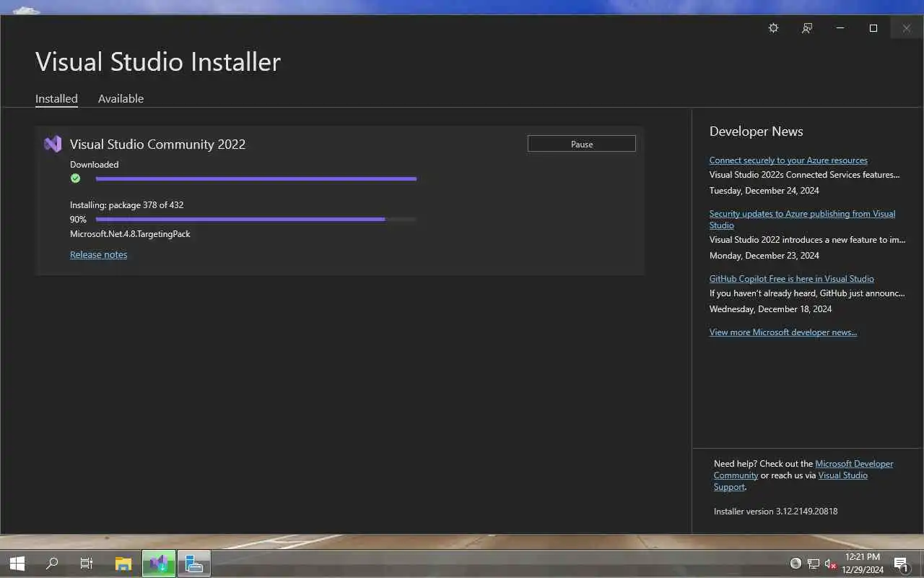Screen dimensions: 924x578
Task: Click the download progress bar
Action: (256, 178)
